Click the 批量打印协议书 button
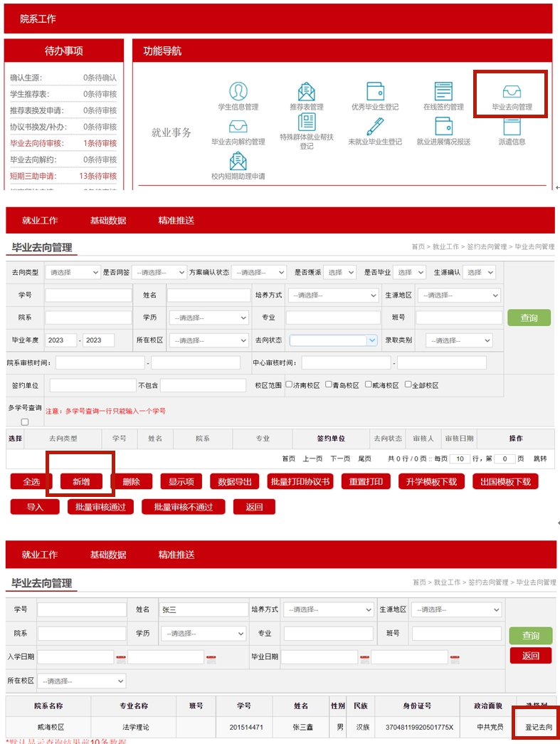The height and width of the screenshot is (744, 560). (x=300, y=481)
